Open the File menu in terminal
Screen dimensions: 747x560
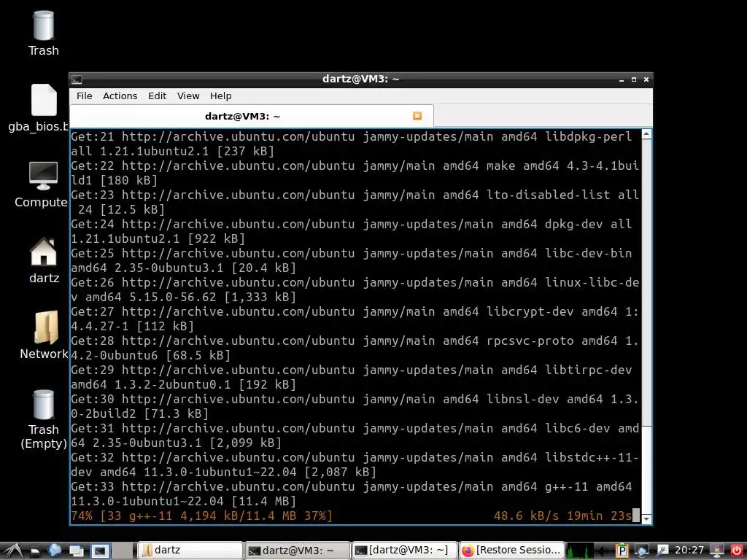85,96
